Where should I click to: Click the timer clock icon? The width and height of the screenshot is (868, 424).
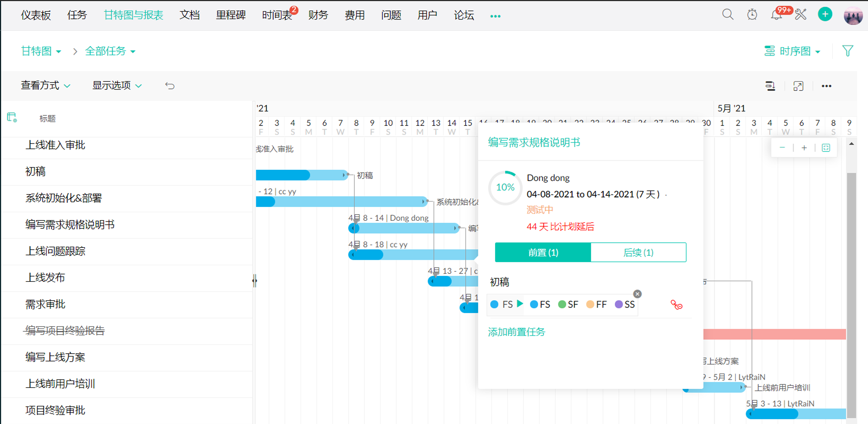tap(752, 15)
